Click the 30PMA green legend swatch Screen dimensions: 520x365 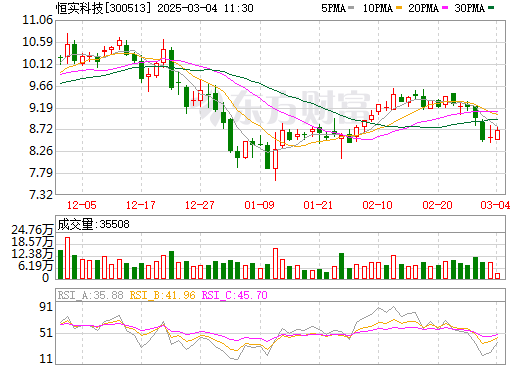(491, 8)
